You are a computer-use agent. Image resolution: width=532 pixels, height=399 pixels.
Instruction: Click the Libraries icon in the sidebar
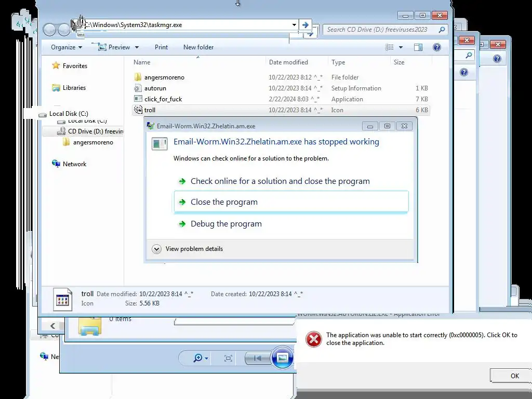click(56, 87)
